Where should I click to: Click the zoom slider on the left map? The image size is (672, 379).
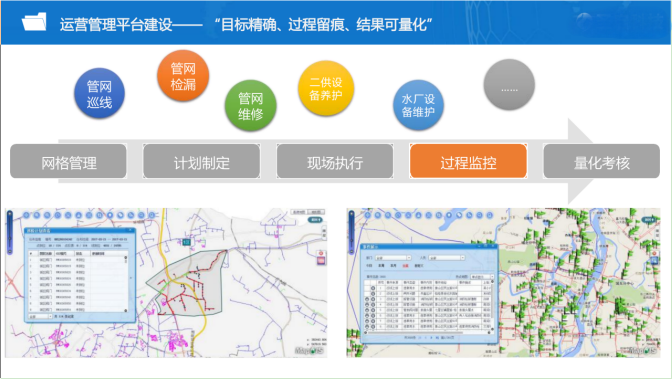9,232
